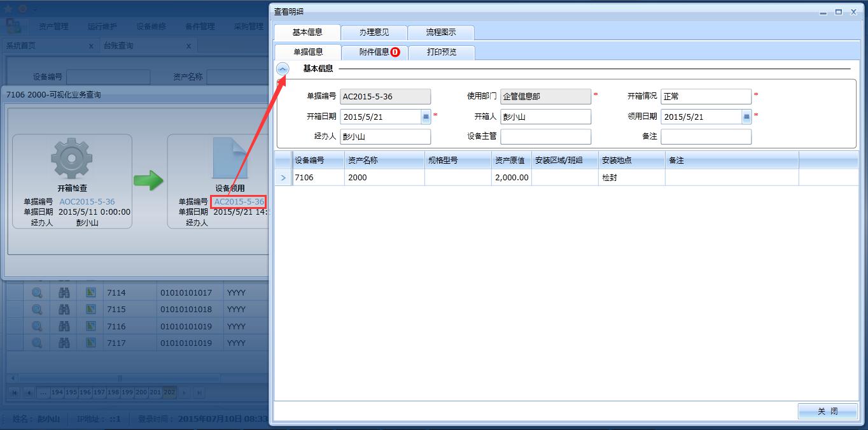Open the 开箱日期 calendar picker
868x430 pixels.
[426, 117]
